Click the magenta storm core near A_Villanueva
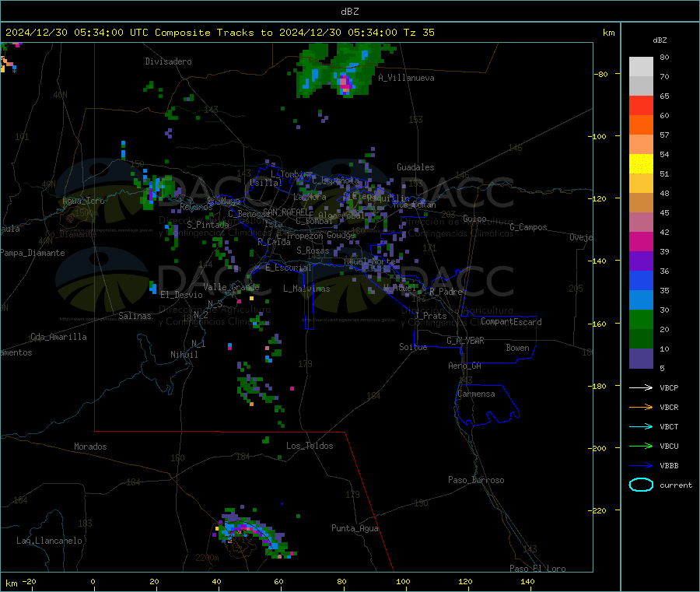This screenshot has height=592, width=700. point(345,84)
